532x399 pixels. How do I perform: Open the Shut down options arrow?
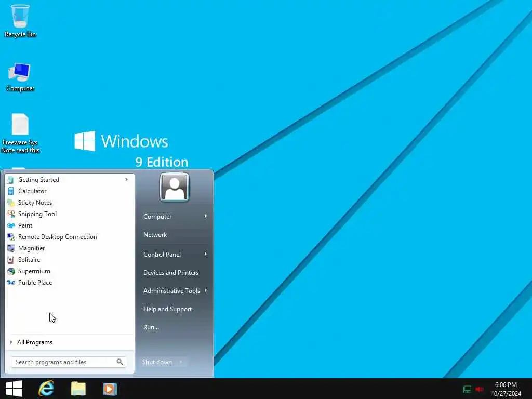[181, 362]
